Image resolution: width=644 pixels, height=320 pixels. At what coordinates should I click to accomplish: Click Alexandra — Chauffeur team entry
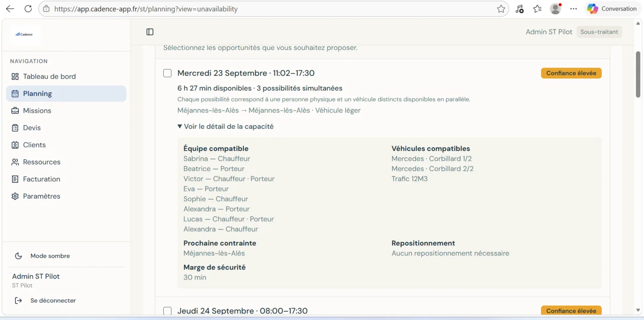(221, 229)
